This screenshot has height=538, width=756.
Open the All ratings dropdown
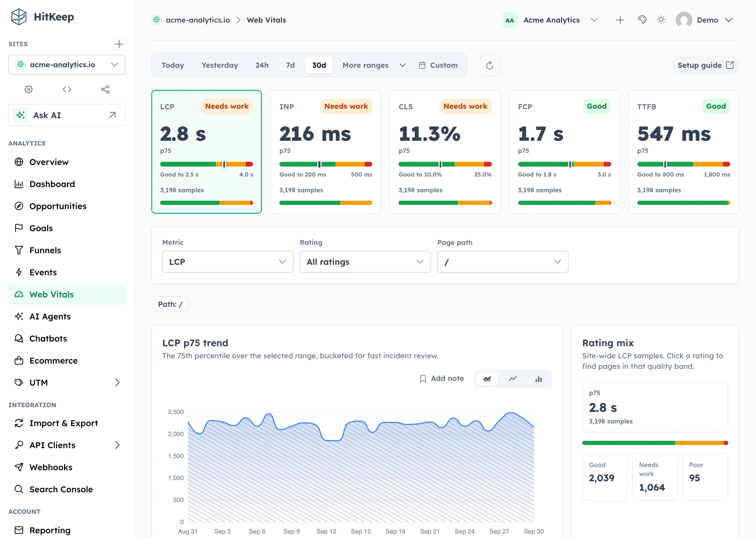tap(365, 262)
